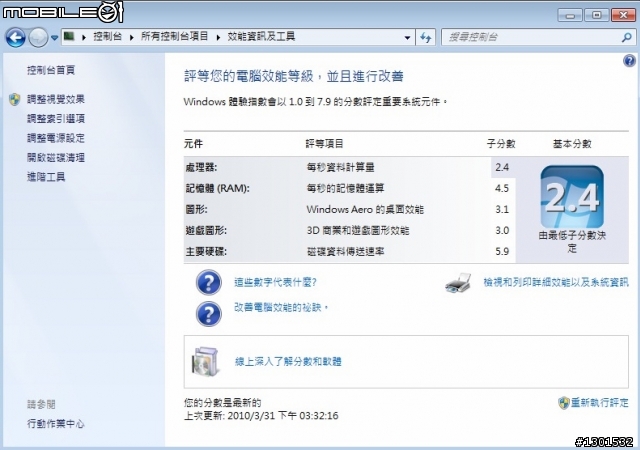Click 磁碟資料傳送速率 description text
The height and width of the screenshot is (450, 640).
(345, 252)
